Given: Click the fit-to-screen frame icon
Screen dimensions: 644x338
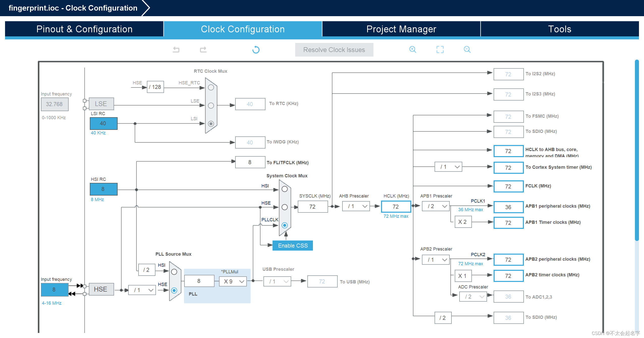Looking at the screenshot, I should click(440, 50).
